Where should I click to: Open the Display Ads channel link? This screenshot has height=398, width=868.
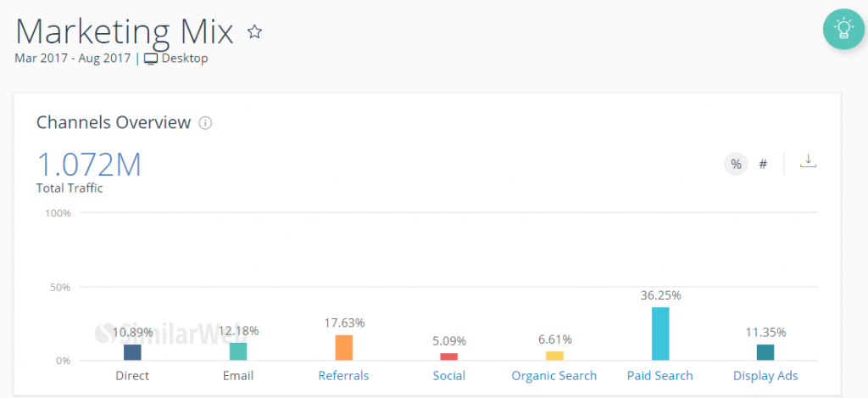[765, 375]
